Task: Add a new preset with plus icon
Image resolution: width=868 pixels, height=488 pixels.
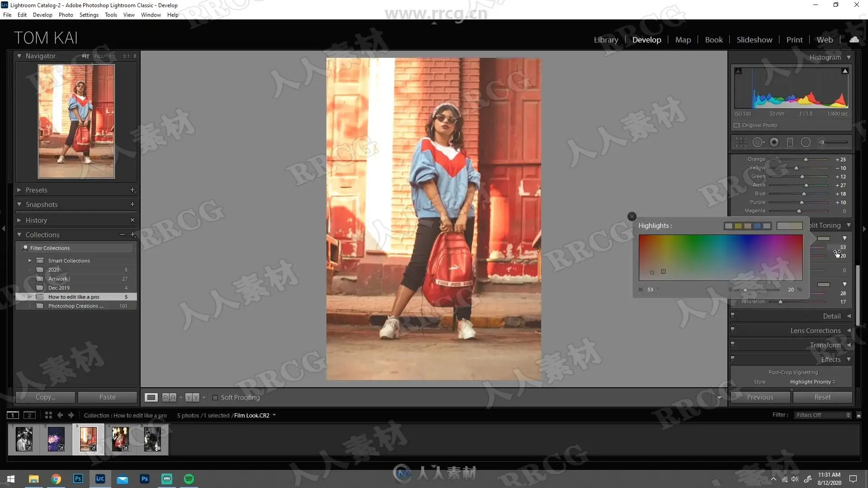Action: pyautogui.click(x=132, y=190)
